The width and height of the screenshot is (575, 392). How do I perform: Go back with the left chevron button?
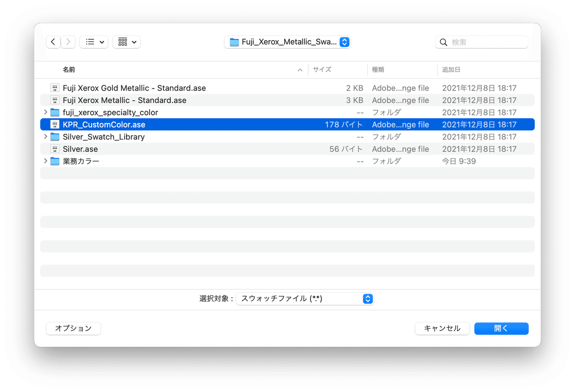pos(53,42)
